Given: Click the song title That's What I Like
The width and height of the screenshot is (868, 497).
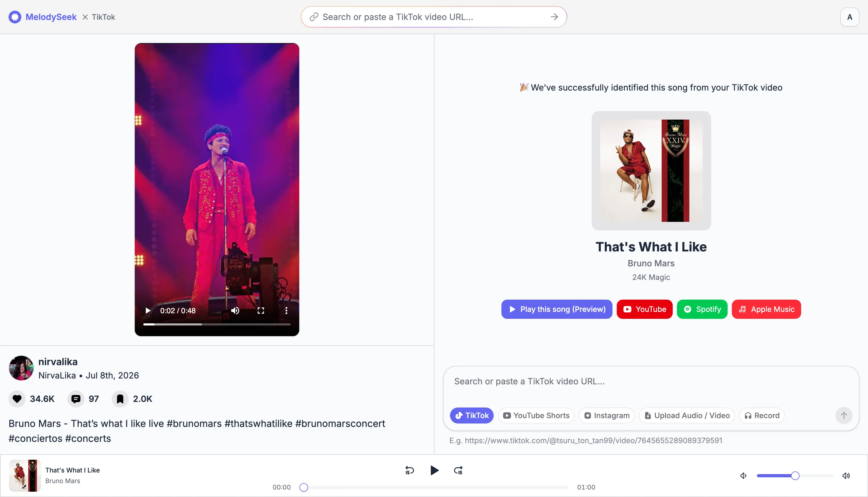Looking at the screenshot, I should (x=651, y=247).
